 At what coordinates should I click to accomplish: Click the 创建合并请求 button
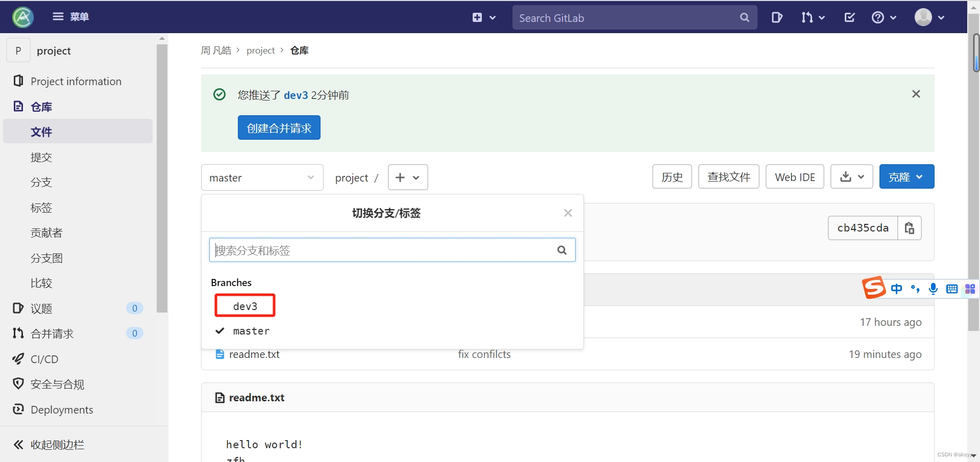click(x=279, y=127)
